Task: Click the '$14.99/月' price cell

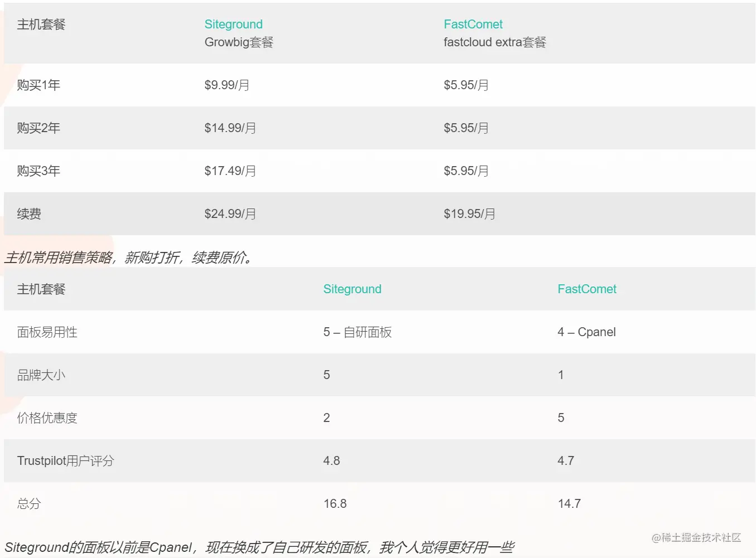Action: click(230, 128)
